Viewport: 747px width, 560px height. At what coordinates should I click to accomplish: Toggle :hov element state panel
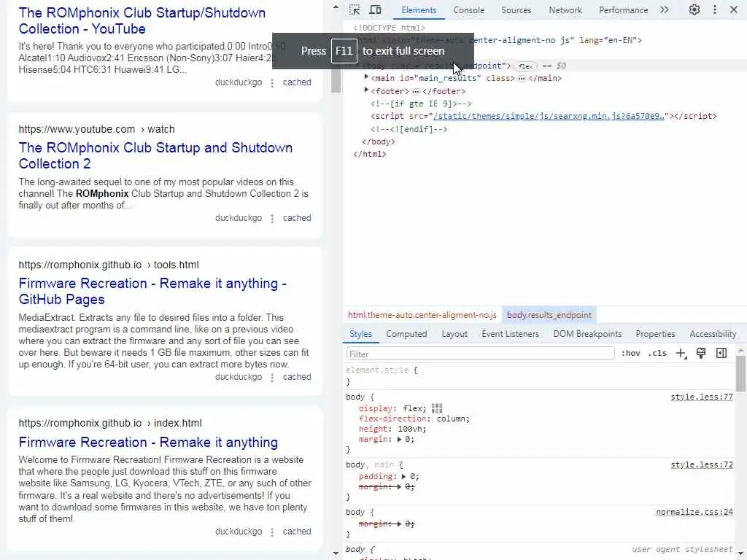tap(630, 354)
